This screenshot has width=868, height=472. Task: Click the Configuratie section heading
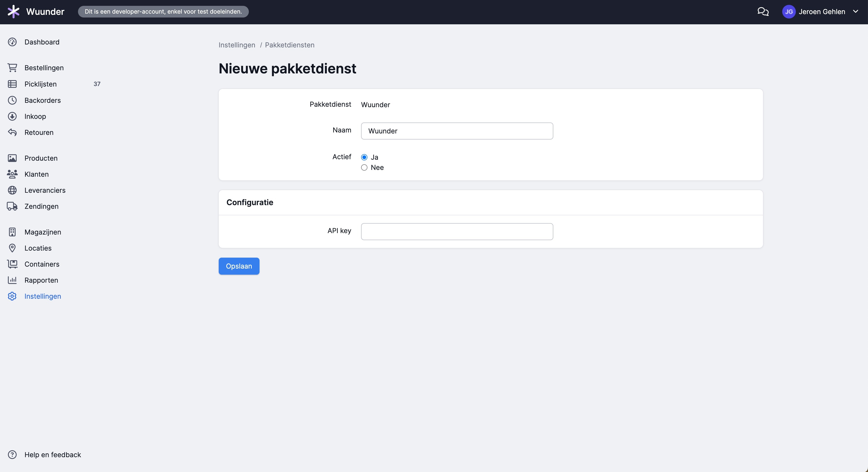click(x=250, y=202)
